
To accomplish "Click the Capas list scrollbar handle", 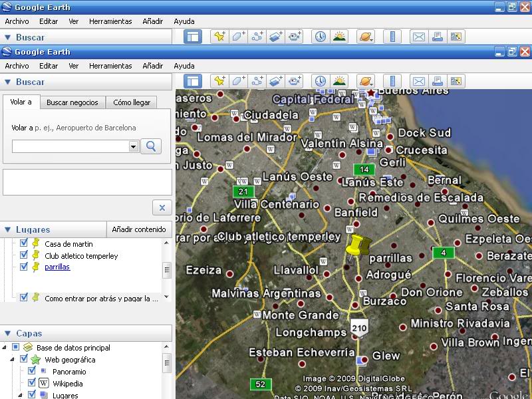I will pos(167,363).
